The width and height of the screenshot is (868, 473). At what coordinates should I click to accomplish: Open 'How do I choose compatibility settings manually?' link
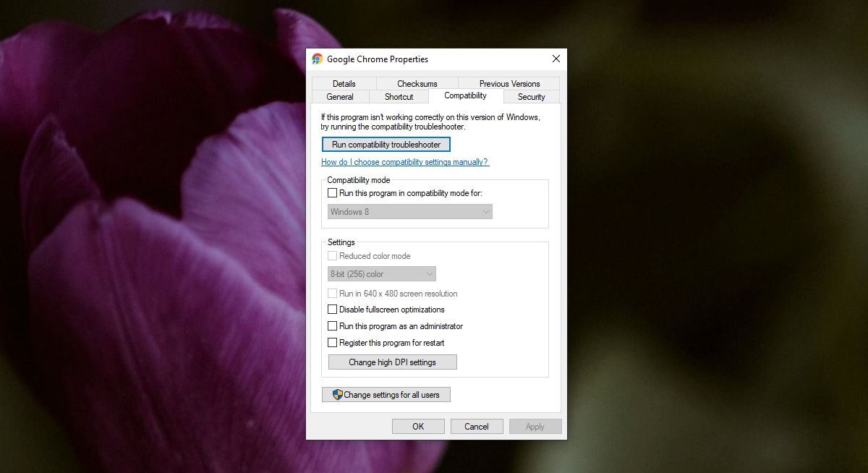tap(405, 162)
